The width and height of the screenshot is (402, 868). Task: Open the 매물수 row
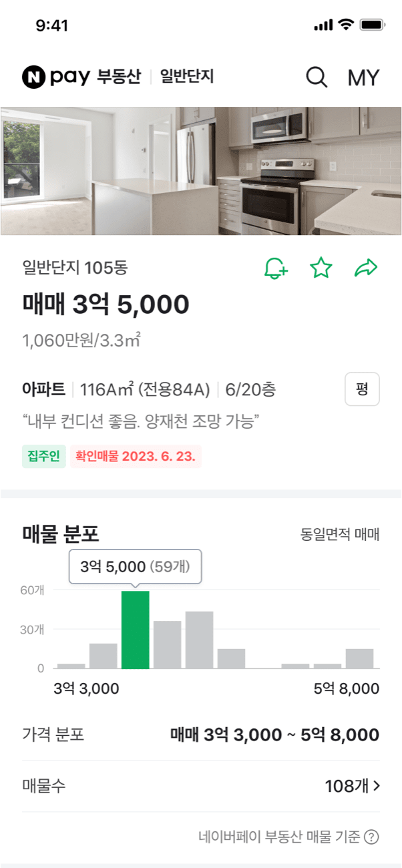(x=200, y=787)
